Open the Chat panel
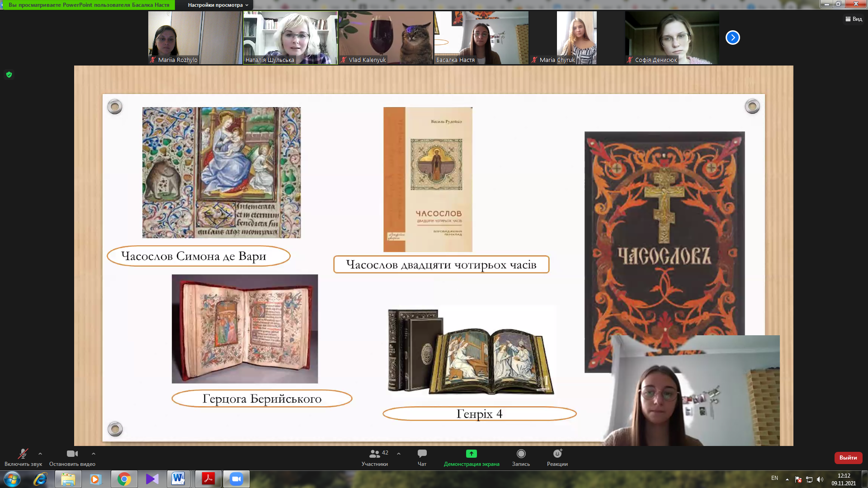 tap(422, 454)
